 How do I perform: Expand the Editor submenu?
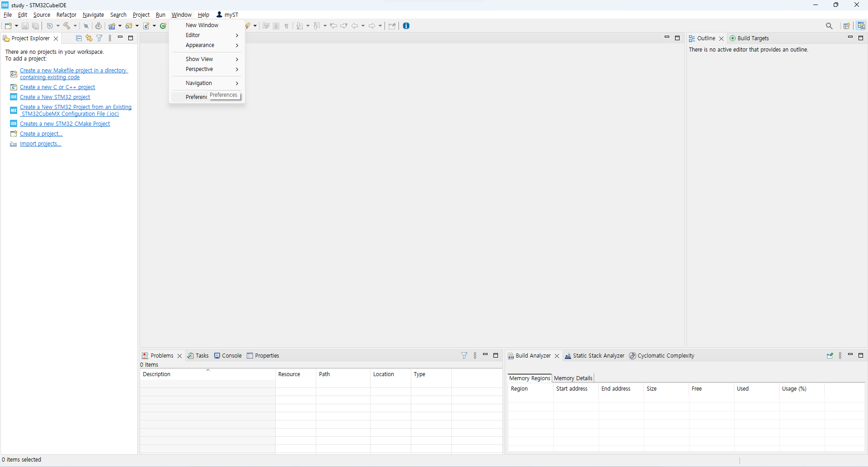[x=206, y=35]
